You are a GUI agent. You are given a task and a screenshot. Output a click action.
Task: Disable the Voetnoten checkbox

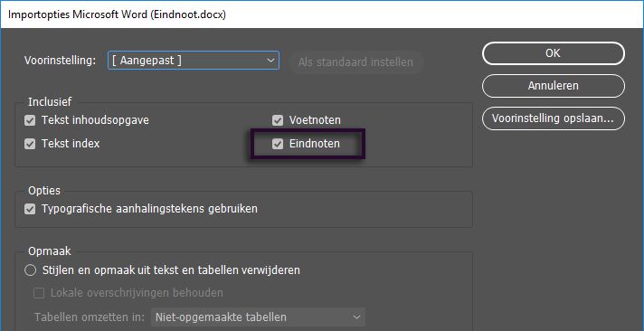pos(278,121)
